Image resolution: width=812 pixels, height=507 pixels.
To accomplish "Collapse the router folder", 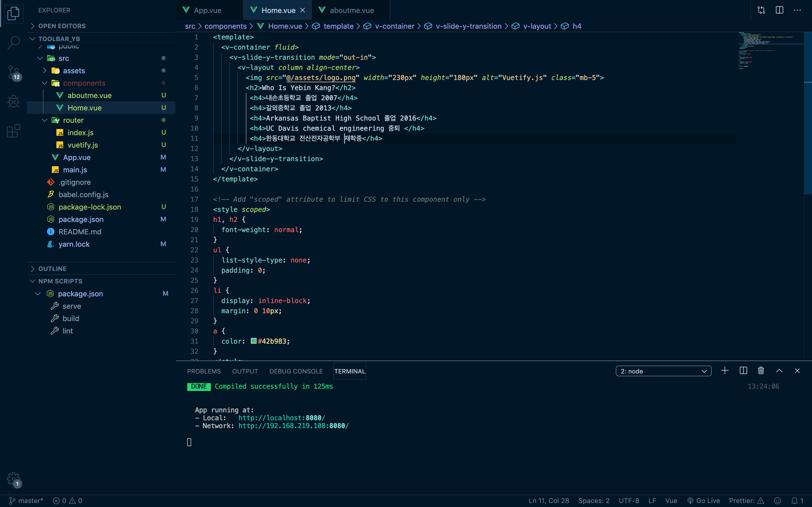I will point(73,120).
